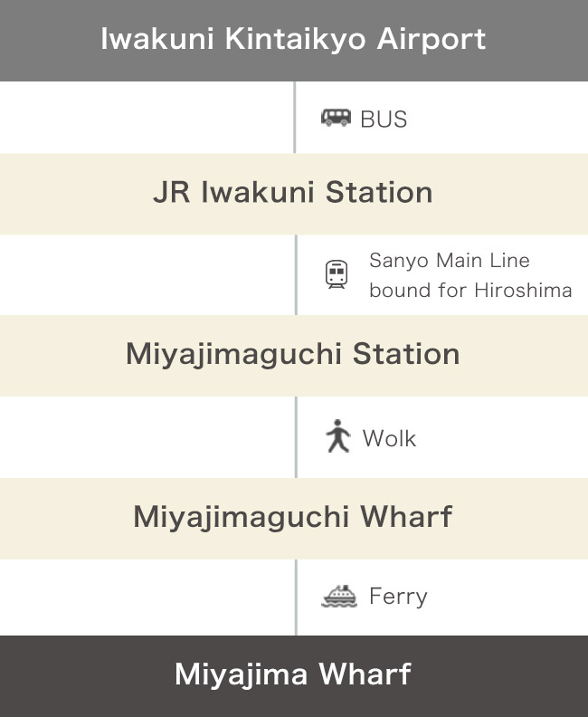588x717 pixels.
Task: Click the bus icon
Action: (x=336, y=118)
